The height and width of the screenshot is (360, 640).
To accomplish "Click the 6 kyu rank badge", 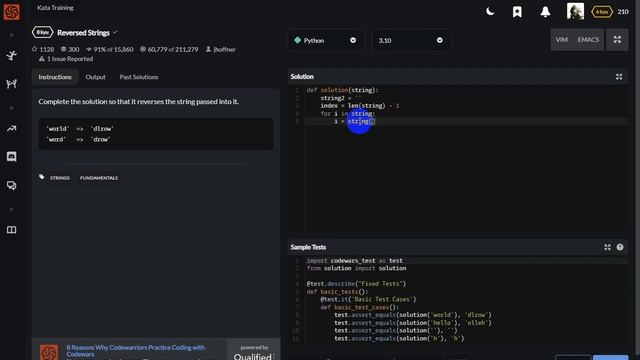I will point(602,12).
